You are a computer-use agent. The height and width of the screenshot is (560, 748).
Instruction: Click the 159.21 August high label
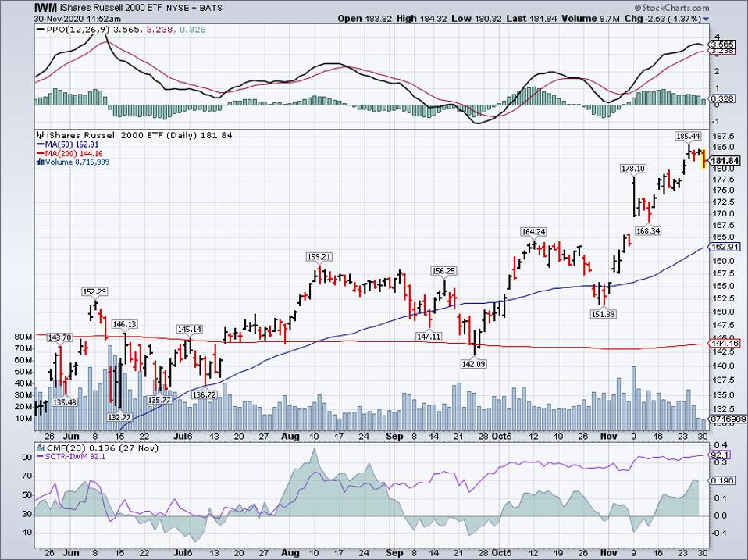(x=319, y=257)
